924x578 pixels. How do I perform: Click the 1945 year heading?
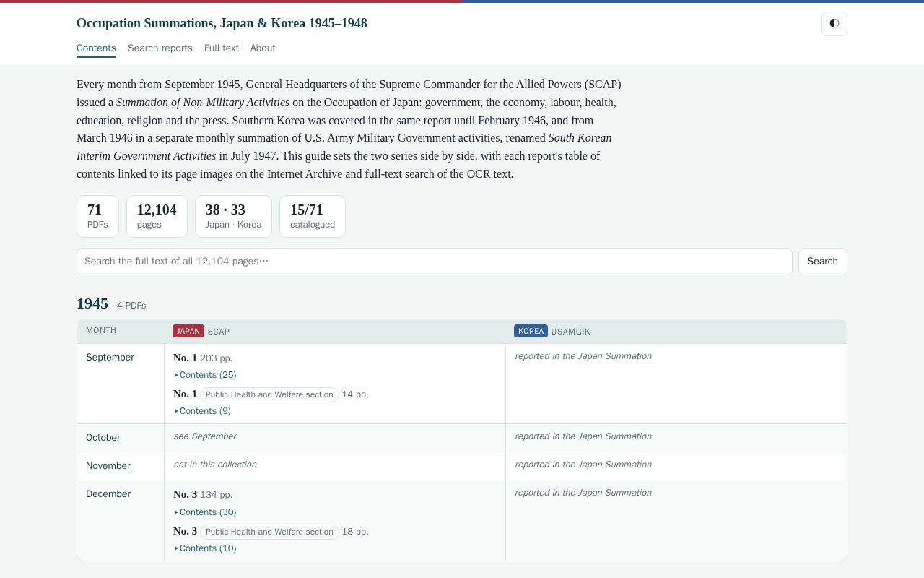point(92,303)
